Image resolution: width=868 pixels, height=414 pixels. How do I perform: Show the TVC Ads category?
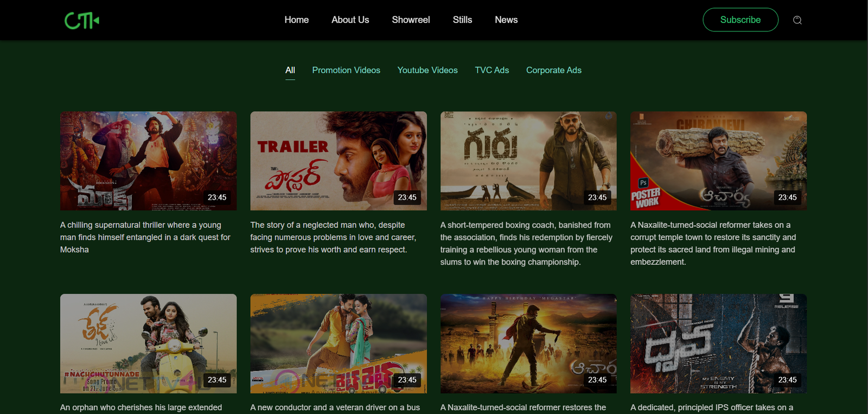[x=492, y=70]
